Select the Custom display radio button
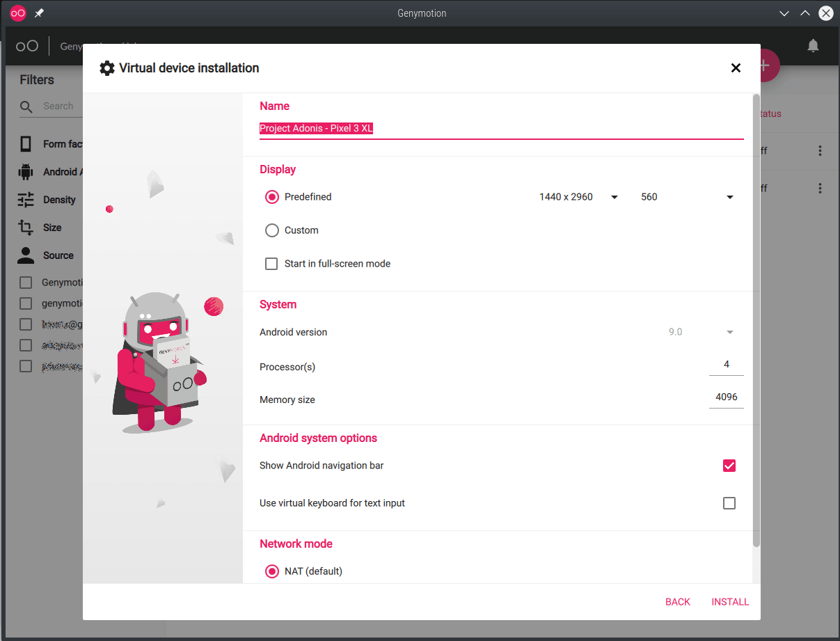 click(x=272, y=230)
